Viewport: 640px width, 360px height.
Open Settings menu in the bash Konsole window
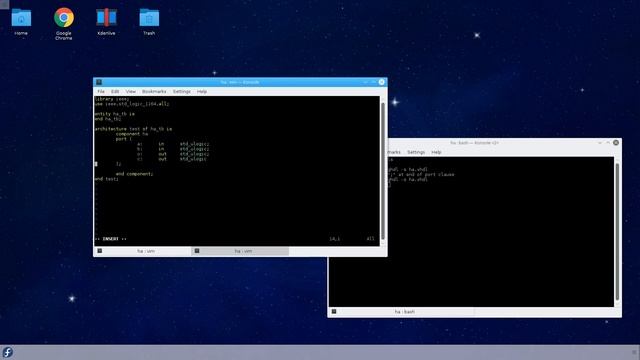tap(416, 152)
